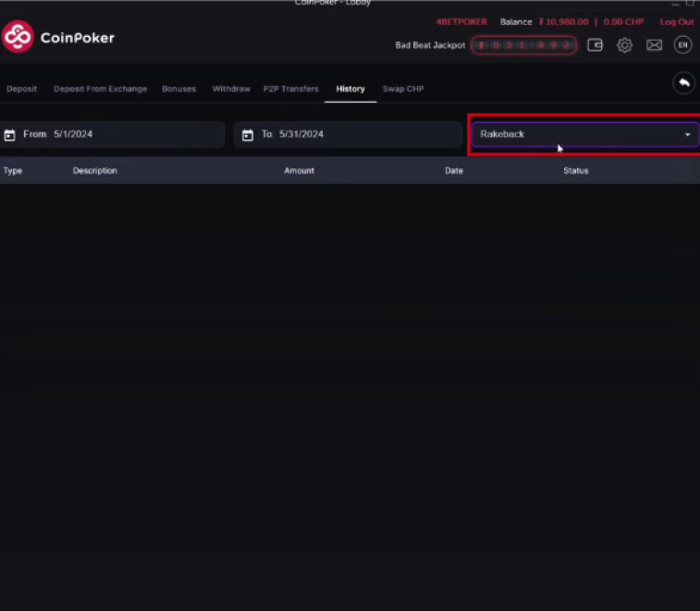Click the From date field 5/1/2024
Screen dimensions: 700x611
pos(73,135)
